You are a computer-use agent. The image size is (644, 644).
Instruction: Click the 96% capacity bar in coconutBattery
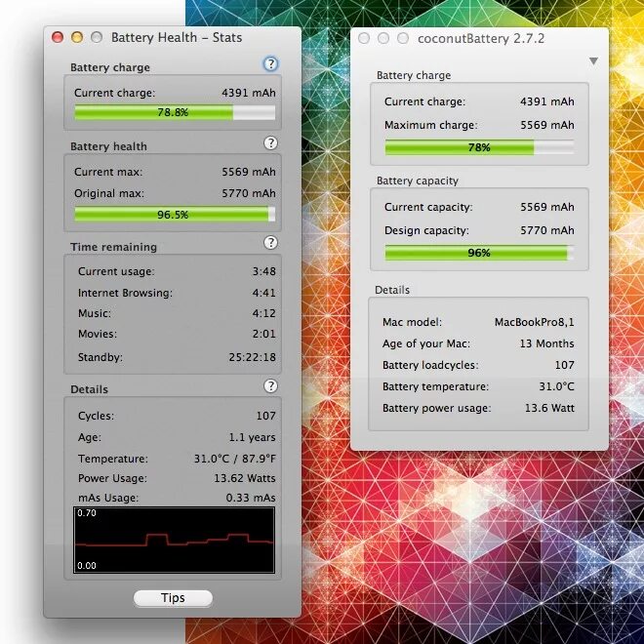[479, 253]
